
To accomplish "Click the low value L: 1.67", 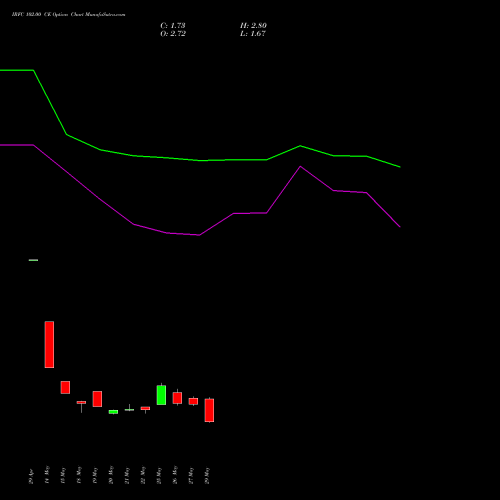I will point(253,34).
